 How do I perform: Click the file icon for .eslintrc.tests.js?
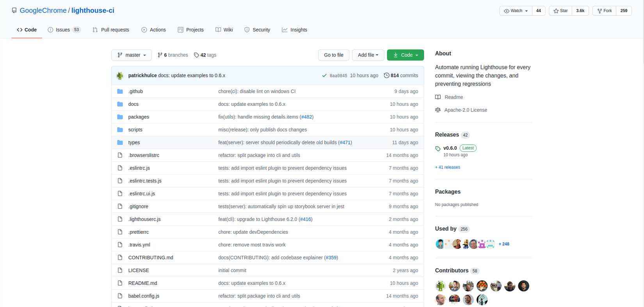coord(120,181)
